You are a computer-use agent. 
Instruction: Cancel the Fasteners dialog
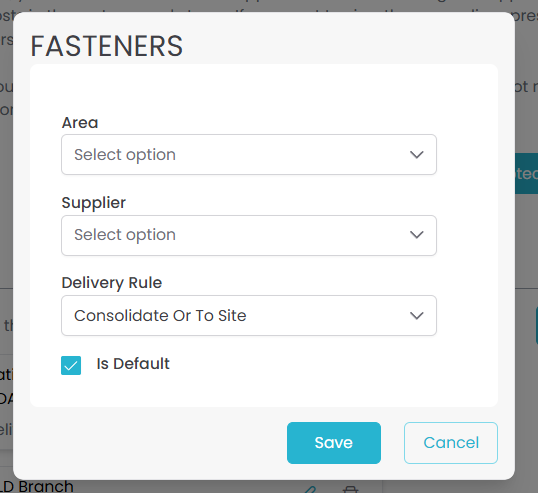point(451,443)
